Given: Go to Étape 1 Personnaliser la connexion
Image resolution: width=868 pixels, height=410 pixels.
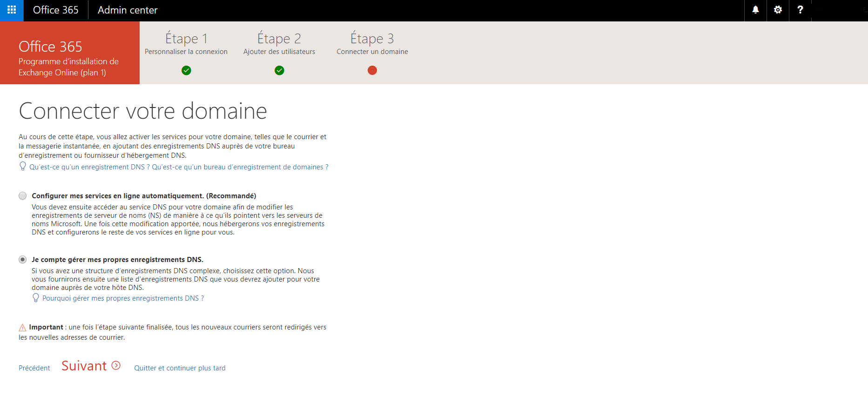Looking at the screenshot, I should tap(186, 43).
